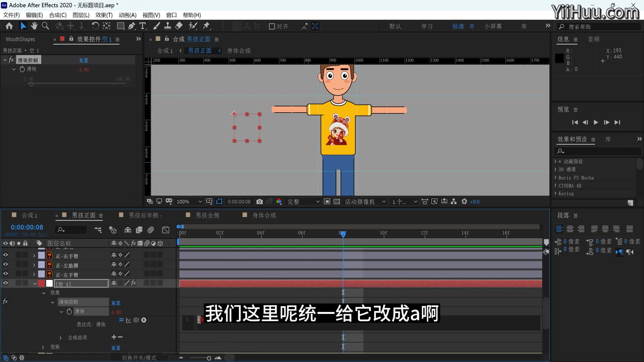The image size is (644, 362).
Task: Show the expression post-graph icon
Action: 128,320
